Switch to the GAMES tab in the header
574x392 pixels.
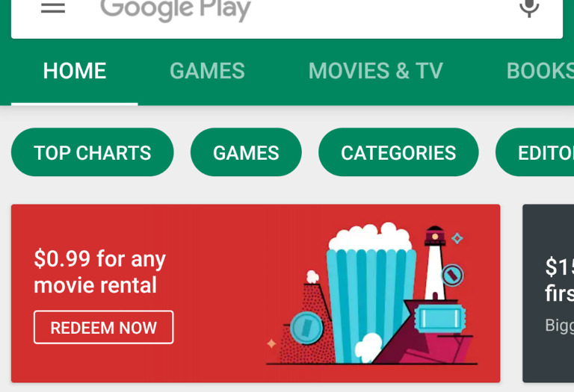coord(207,71)
